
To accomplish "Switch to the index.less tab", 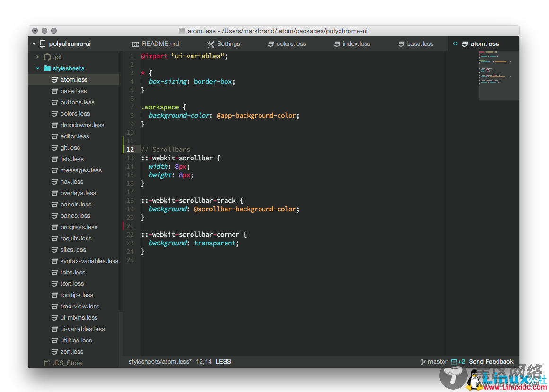I will pyautogui.click(x=352, y=44).
